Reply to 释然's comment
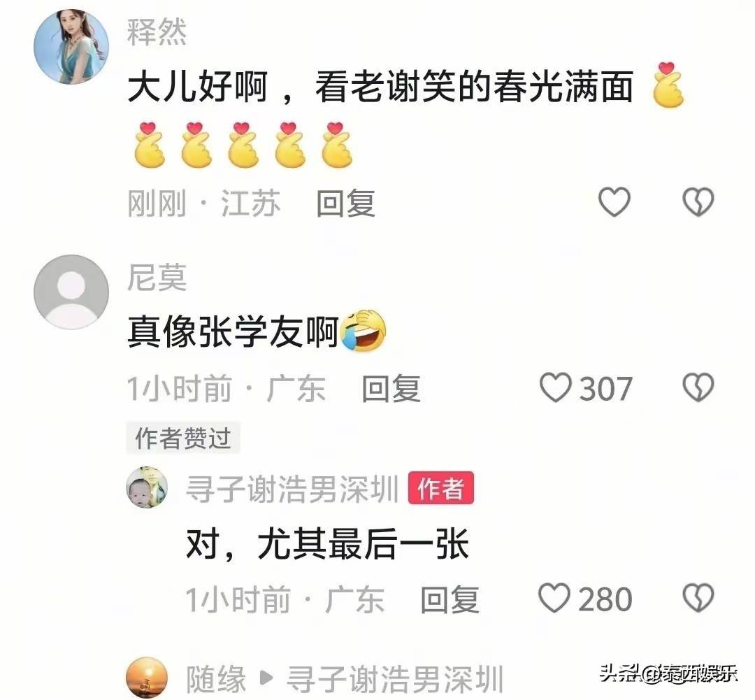Screen dimensions: 755x700 346,203
